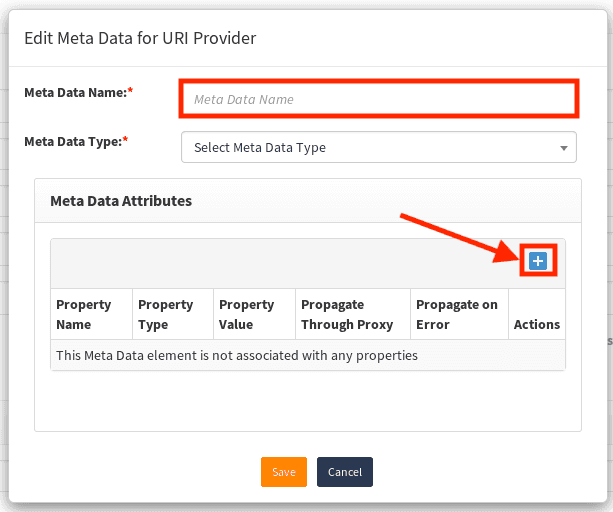
Task: Click the Property Type column header
Action: [x=166, y=314]
